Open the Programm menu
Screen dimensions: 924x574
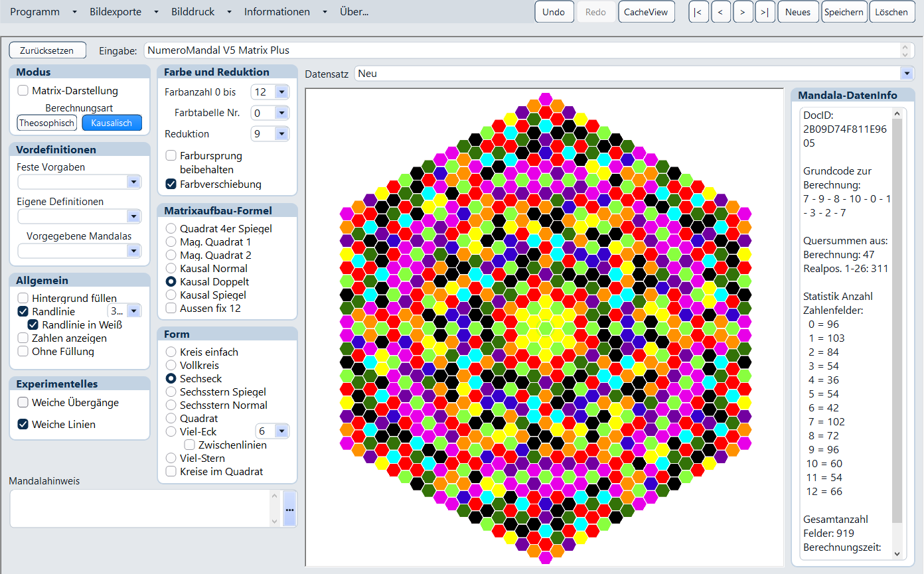pos(35,12)
